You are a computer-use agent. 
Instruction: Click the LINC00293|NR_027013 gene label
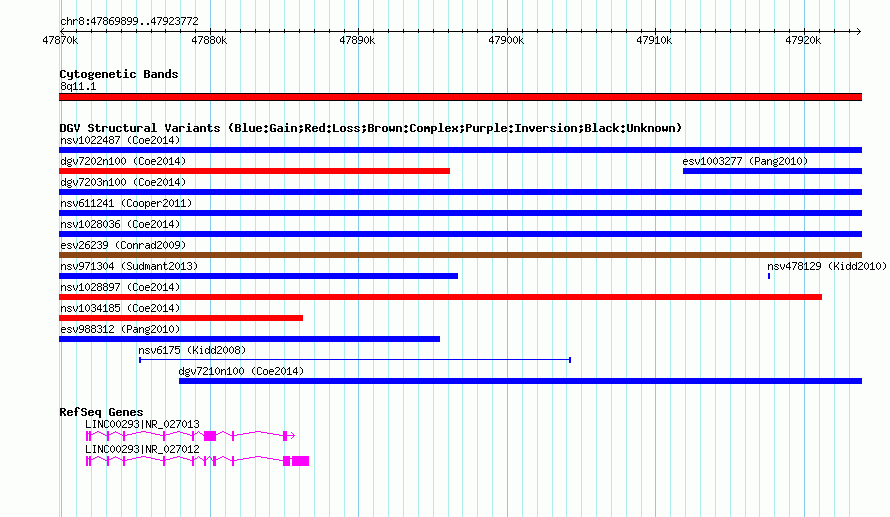pos(142,424)
